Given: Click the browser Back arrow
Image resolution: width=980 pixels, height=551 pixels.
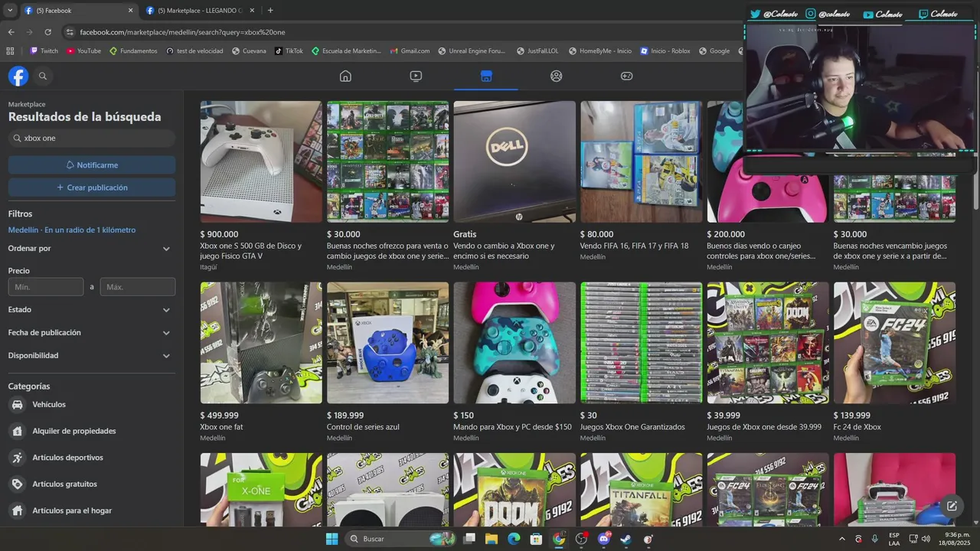Looking at the screenshot, I should click(11, 32).
